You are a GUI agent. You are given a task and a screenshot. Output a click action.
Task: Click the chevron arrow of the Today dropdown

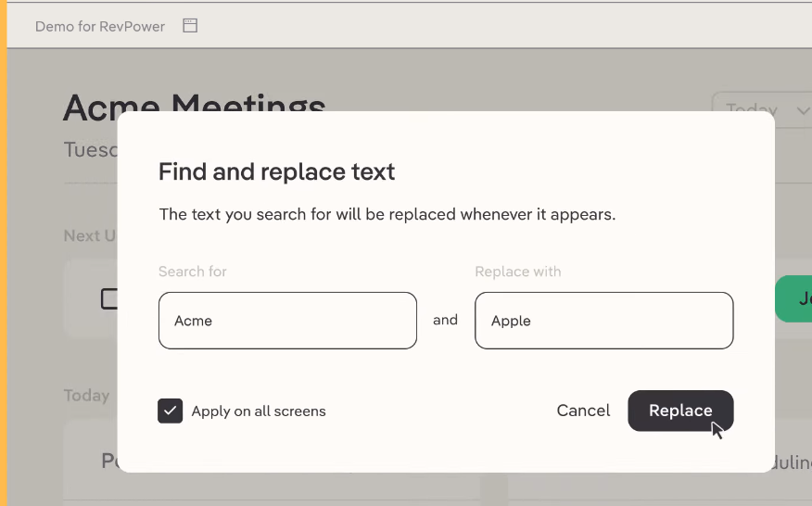pyautogui.click(x=803, y=110)
